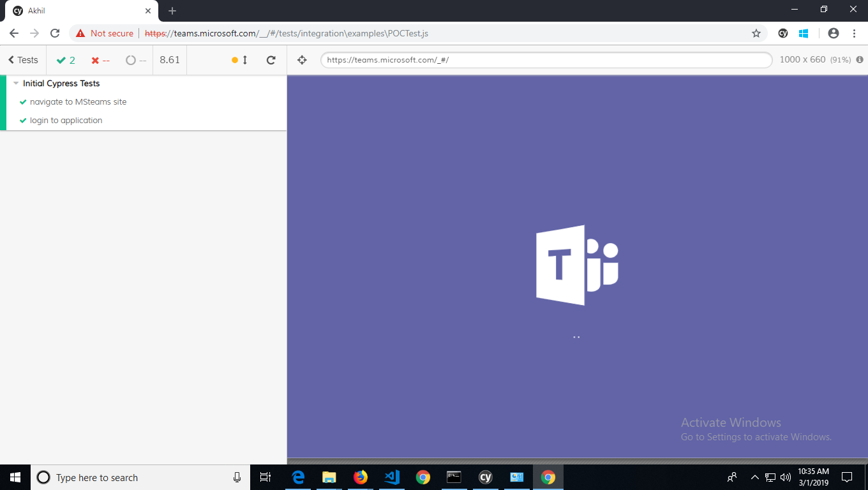
Task: Close the Akhil browser tab
Action: (x=147, y=11)
